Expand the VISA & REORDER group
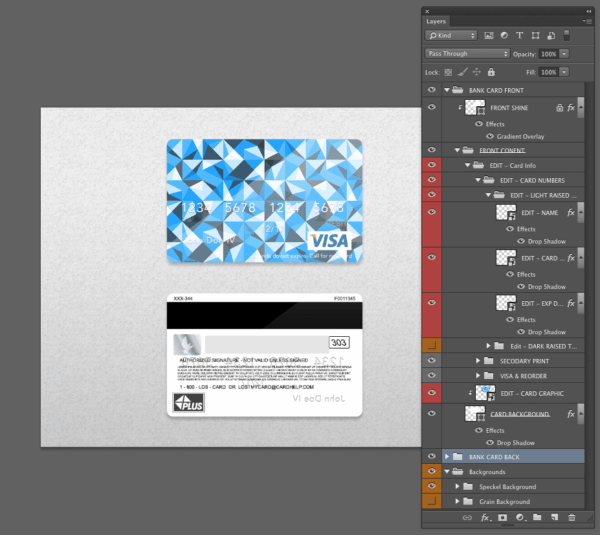This screenshot has height=535, width=600. click(478, 376)
